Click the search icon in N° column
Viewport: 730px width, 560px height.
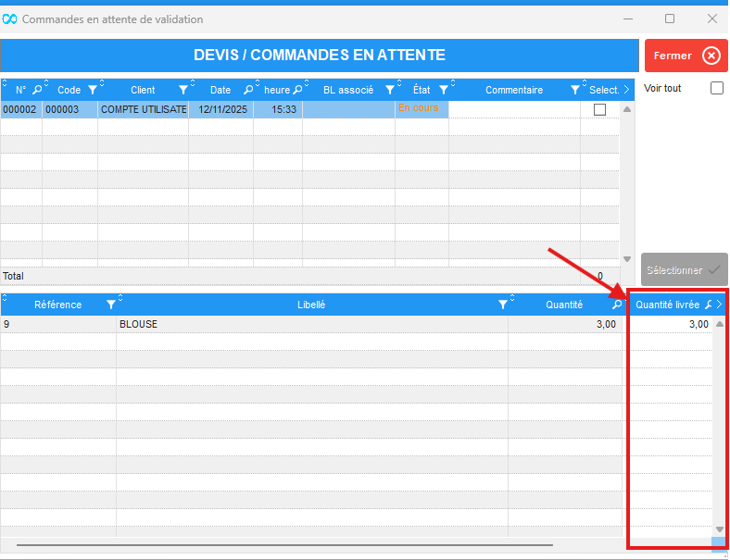(x=37, y=90)
